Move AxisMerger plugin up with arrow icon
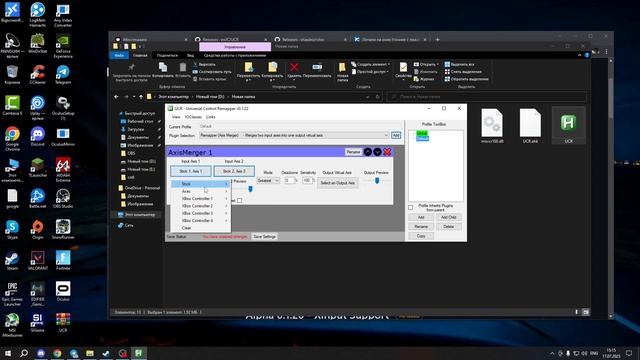The image size is (640, 360). [x=368, y=152]
